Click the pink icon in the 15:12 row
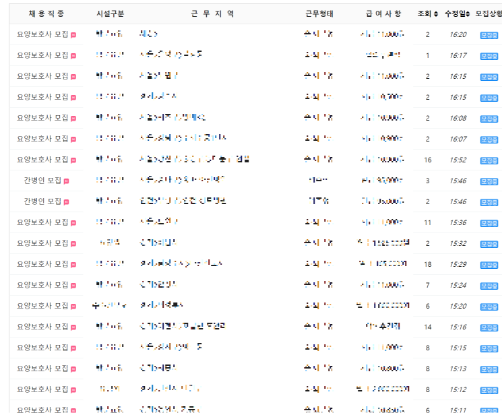The image size is (502, 419). point(73,390)
